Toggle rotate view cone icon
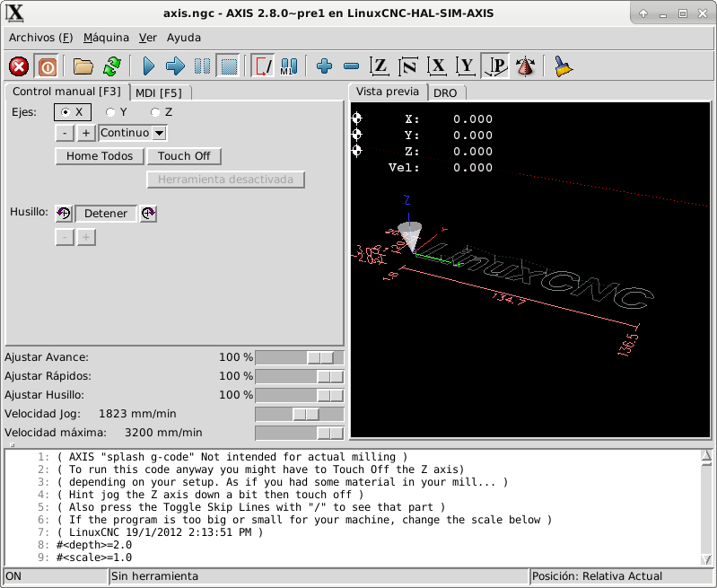The width and height of the screenshot is (717, 588). [x=525, y=66]
